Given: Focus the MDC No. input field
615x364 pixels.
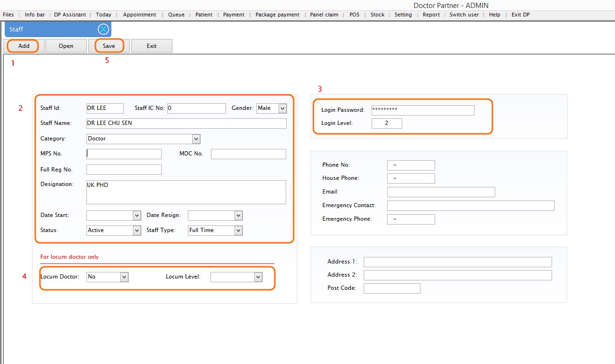Looking at the screenshot, I should point(248,154).
